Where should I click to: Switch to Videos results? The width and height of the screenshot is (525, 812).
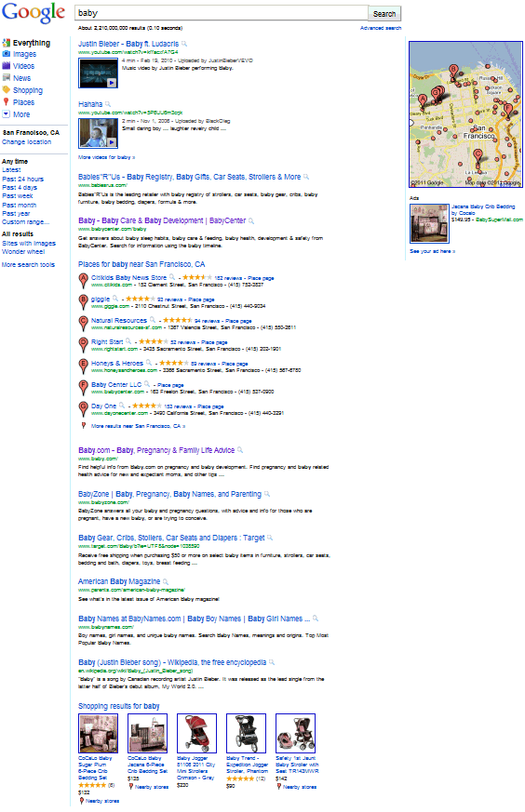pos(24,66)
